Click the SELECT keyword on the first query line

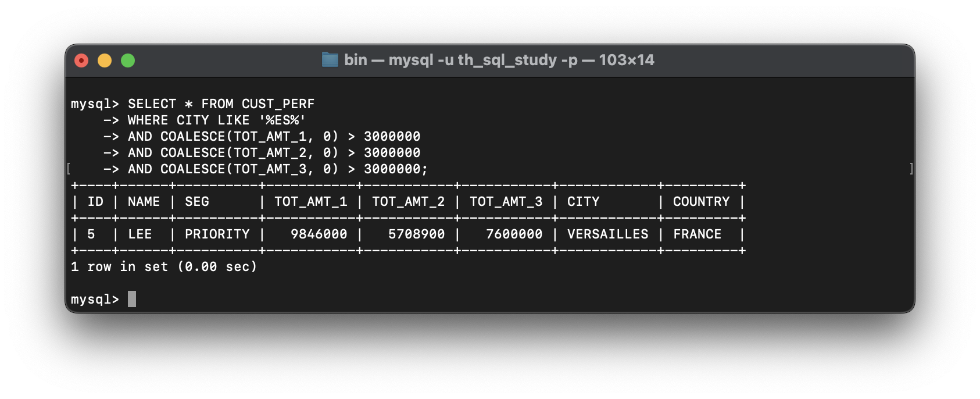coord(152,104)
